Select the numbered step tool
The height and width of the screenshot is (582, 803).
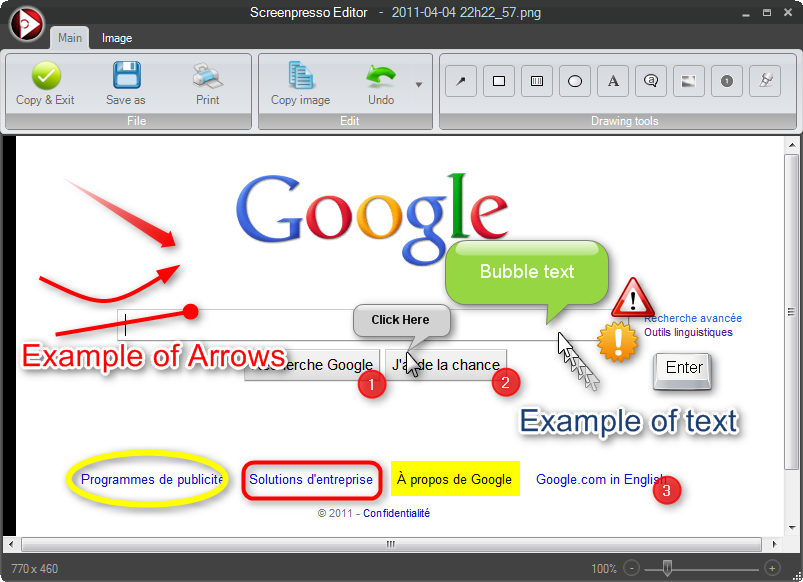pyautogui.click(x=727, y=81)
